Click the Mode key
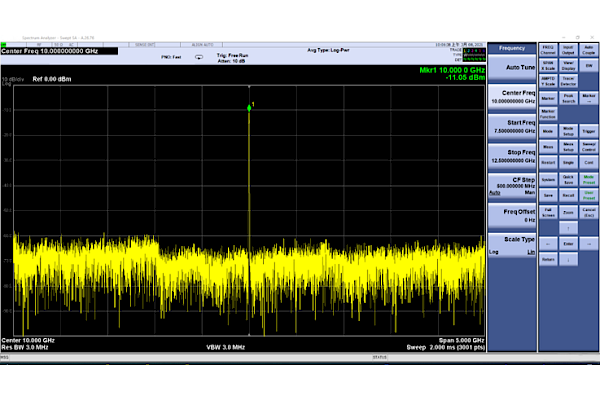The height and width of the screenshot is (400, 600). click(x=548, y=131)
